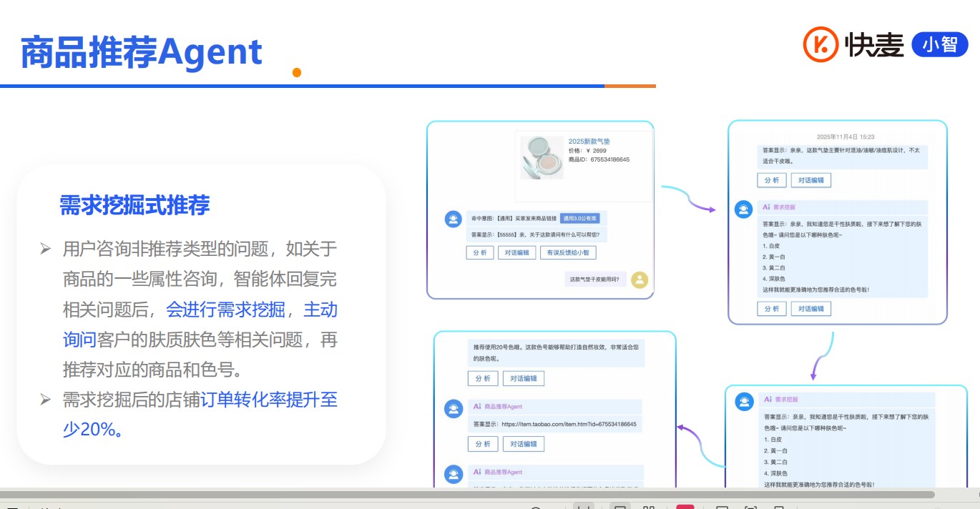Click the bot avatar beside the taobao link message
Viewport: 980px width, 509px height.
[x=453, y=409]
